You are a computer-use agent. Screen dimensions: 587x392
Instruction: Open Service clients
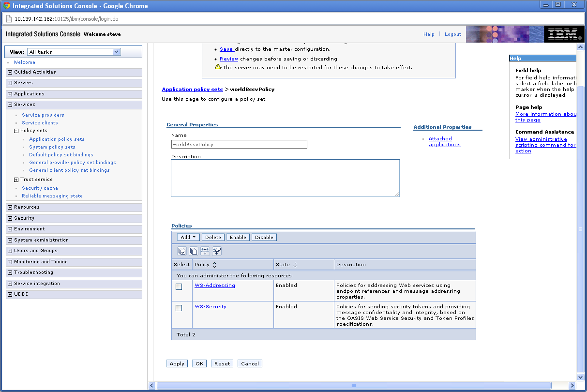(40, 123)
